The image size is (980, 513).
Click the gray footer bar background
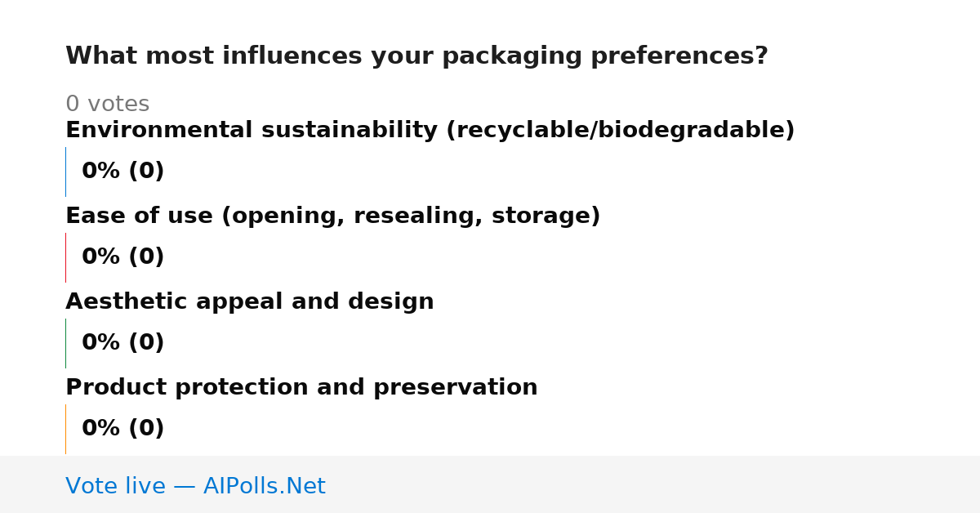coord(653,484)
